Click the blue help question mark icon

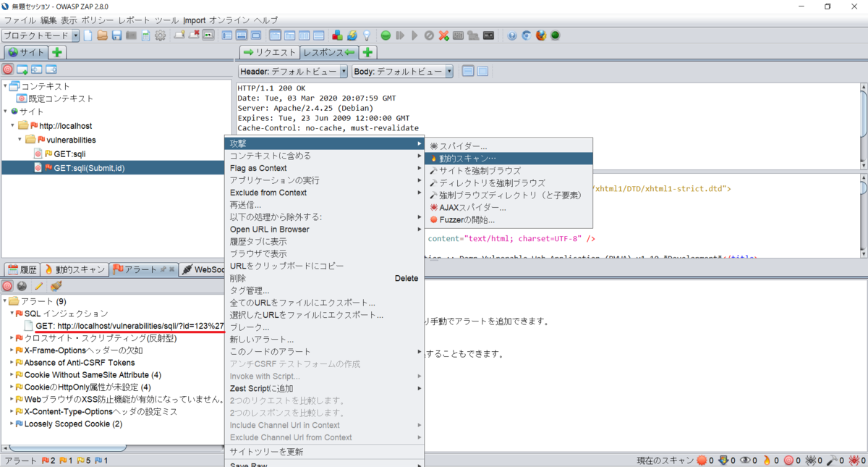(x=512, y=35)
